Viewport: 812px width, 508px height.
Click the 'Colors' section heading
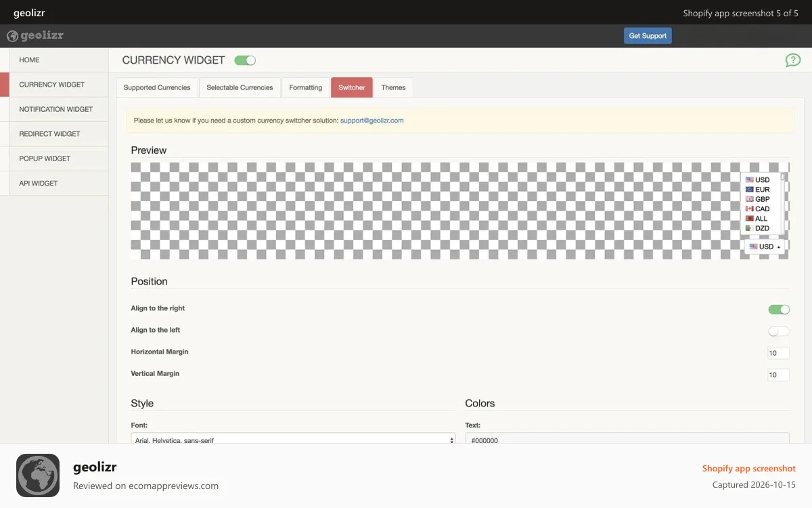(x=480, y=403)
